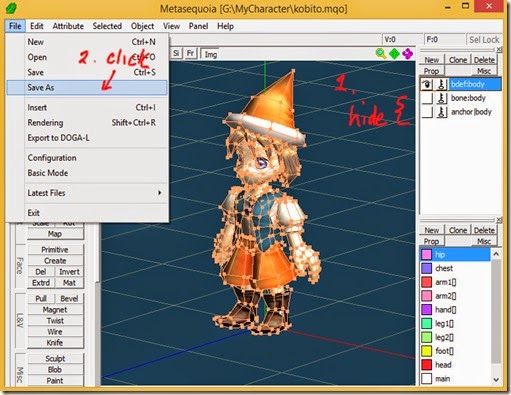This screenshot has width=511, height=395.
Task: Click the green leg1[] material swatch
Action: (x=427, y=323)
